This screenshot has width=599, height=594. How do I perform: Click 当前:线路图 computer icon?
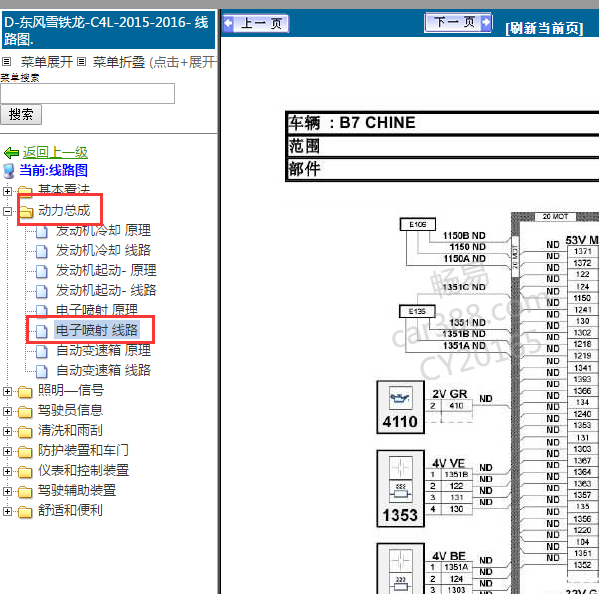[x=9, y=171]
